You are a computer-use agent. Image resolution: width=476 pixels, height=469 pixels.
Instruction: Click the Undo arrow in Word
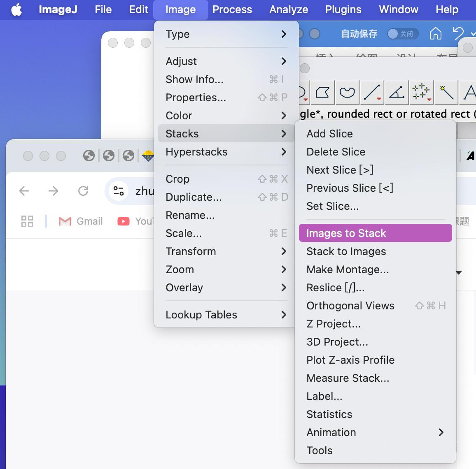[457, 34]
